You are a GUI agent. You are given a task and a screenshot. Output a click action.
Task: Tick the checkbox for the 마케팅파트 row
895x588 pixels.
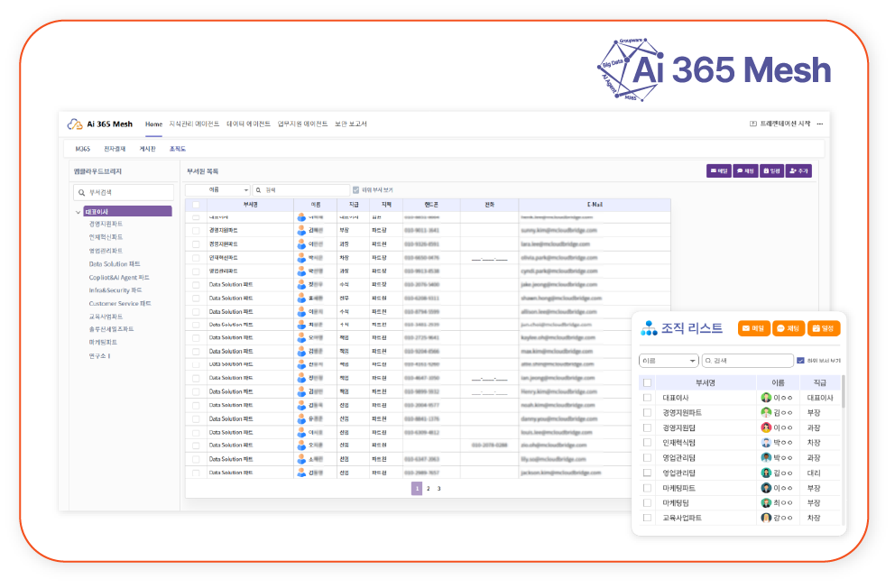pyautogui.click(x=647, y=488)
